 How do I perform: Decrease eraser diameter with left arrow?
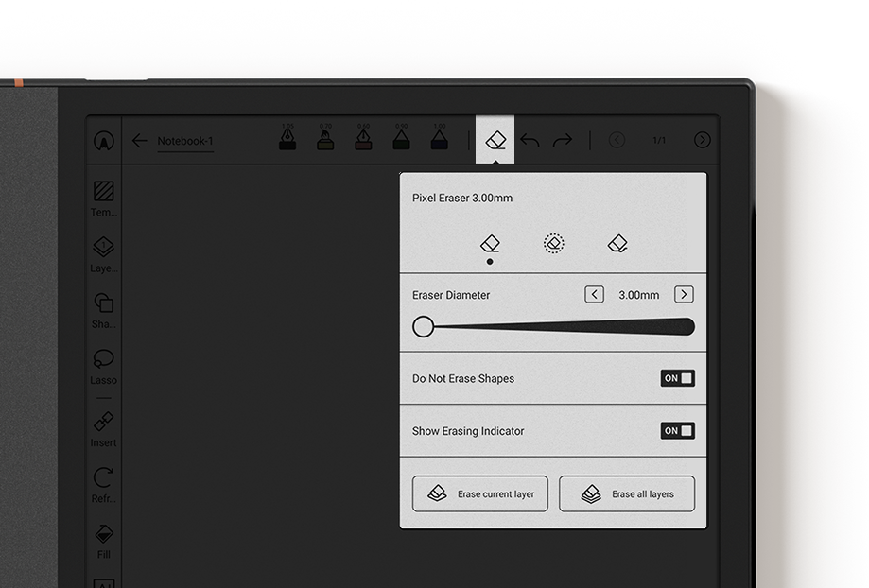click(x=594, y=295)
